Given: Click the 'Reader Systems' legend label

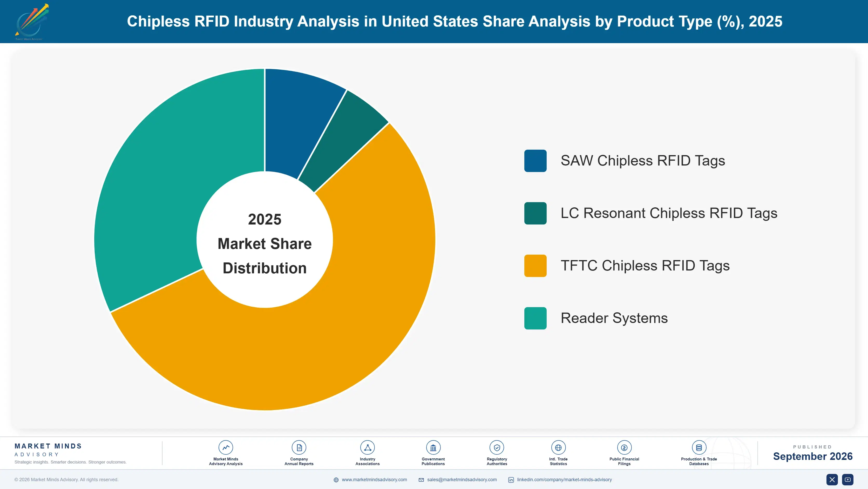Looking at the screenshot, I should point(614,318).
